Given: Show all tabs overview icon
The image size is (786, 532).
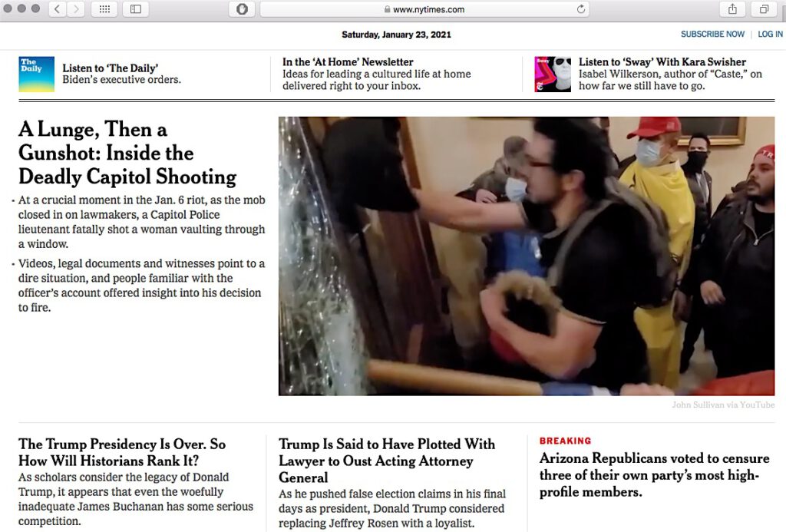Looking at the screenshot, I should tap(764, 9).
